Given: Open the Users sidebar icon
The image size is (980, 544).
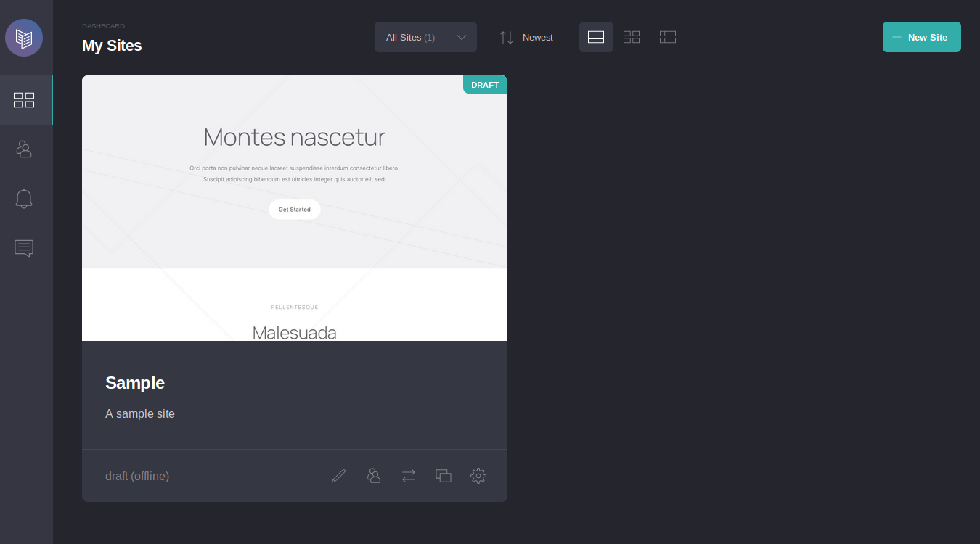Looking at the screenshot, I should tap(24, 149).
